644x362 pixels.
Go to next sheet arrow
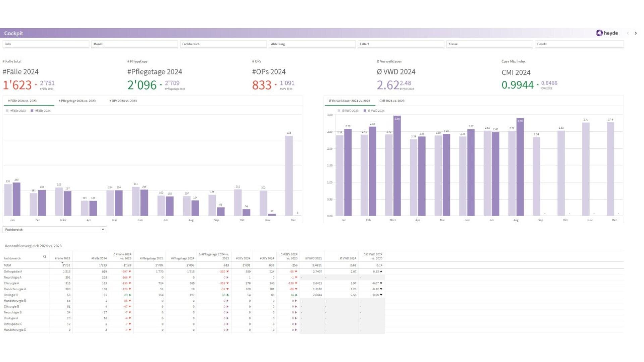tap(636, 33)
